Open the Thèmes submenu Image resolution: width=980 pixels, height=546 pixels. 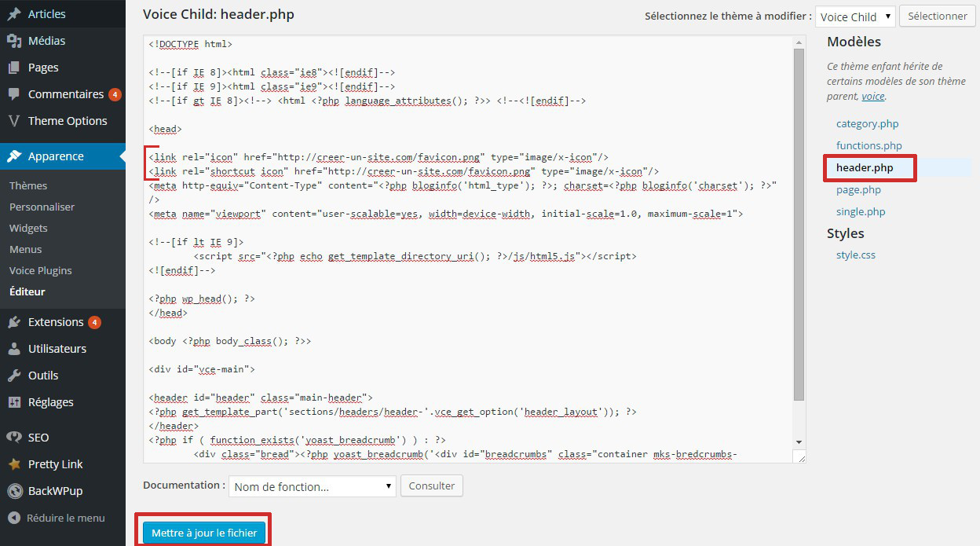tap(28, 185)
